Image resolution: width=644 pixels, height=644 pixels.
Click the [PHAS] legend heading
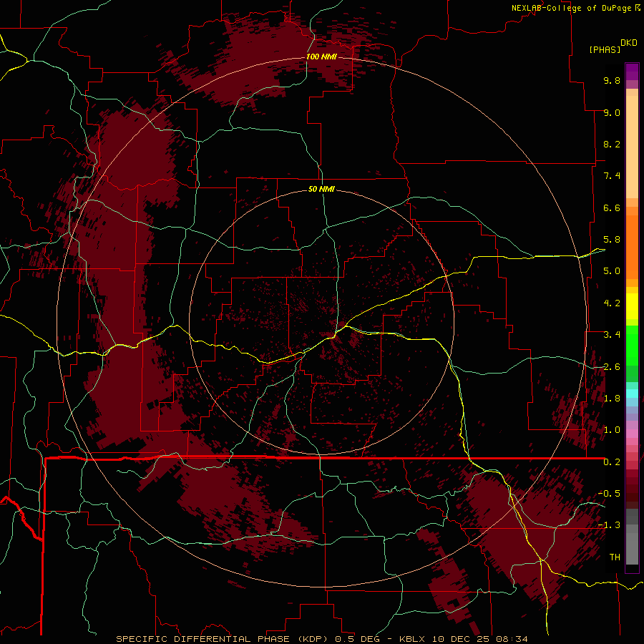point(605,49)
